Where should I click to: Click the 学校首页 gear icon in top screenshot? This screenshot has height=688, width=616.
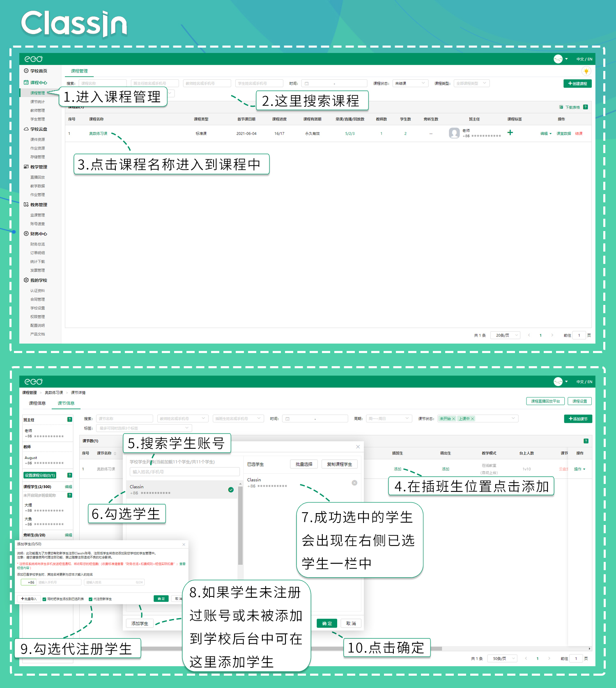(26, 71)
